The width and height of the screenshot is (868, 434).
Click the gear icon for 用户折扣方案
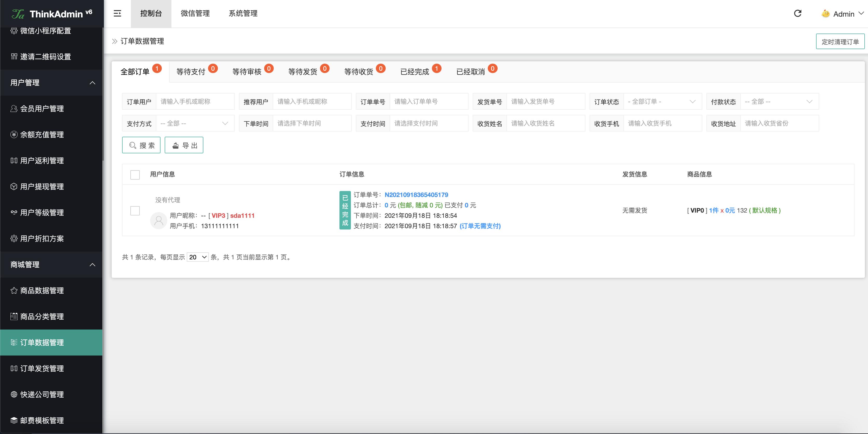14,238
